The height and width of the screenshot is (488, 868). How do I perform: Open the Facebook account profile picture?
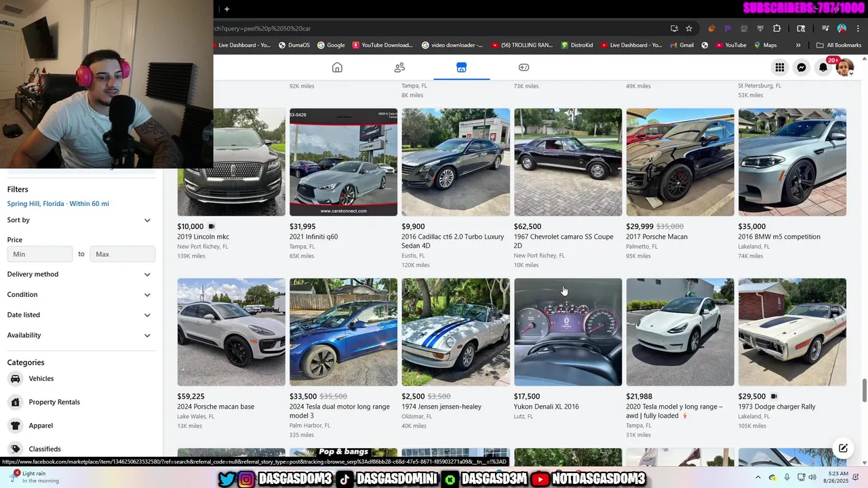pos(845,67)
